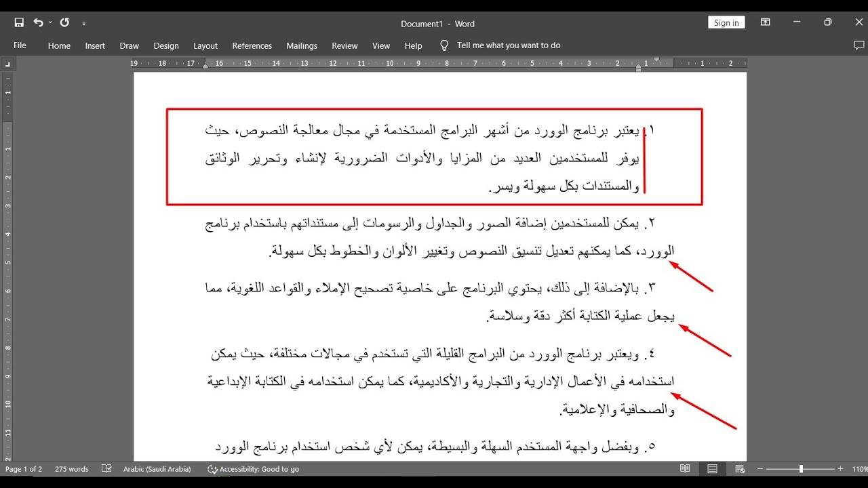
Task: Open the Mailings ribbon tab
Action: pyautogui.click(x=302, y=45)
